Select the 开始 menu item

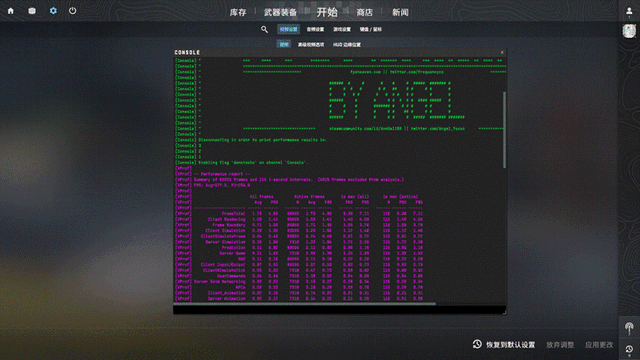[327, 12]
